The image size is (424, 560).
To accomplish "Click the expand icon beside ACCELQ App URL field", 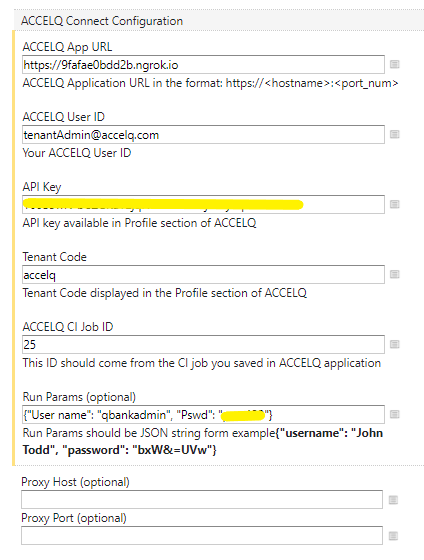I will coord(394,64).
